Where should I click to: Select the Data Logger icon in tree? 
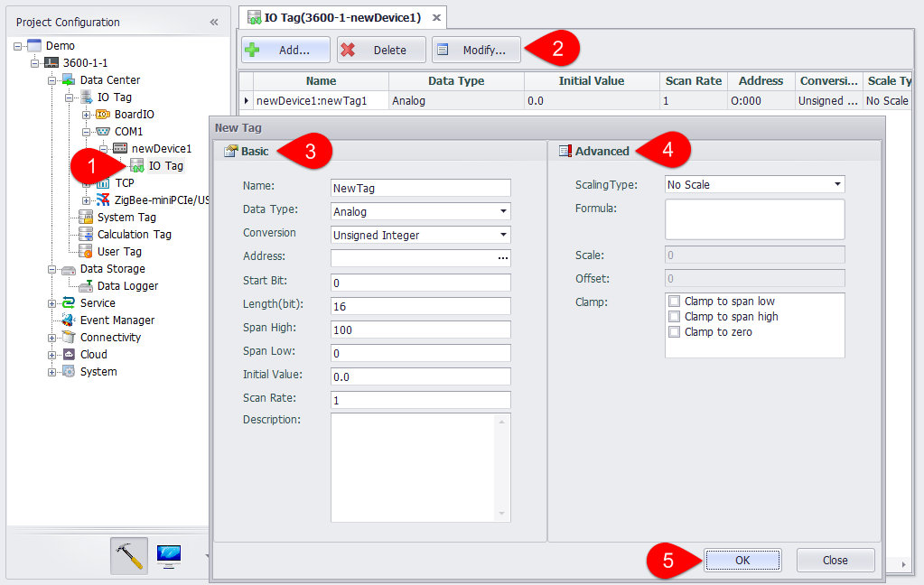point(86,286)
